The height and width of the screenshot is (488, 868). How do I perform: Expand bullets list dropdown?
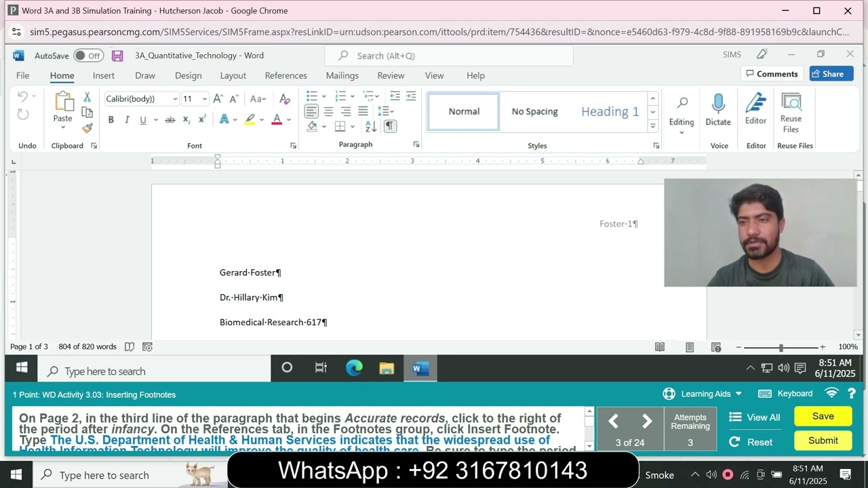(324, 96)
